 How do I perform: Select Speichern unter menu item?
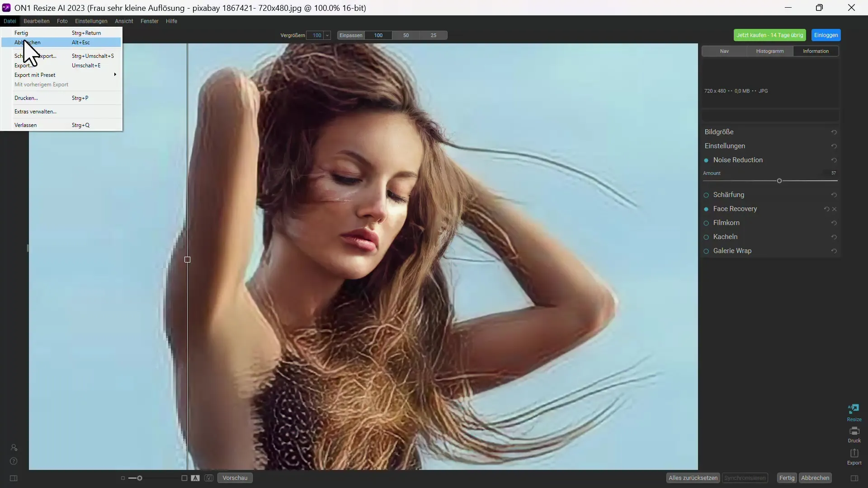click(x=35, y=56)
